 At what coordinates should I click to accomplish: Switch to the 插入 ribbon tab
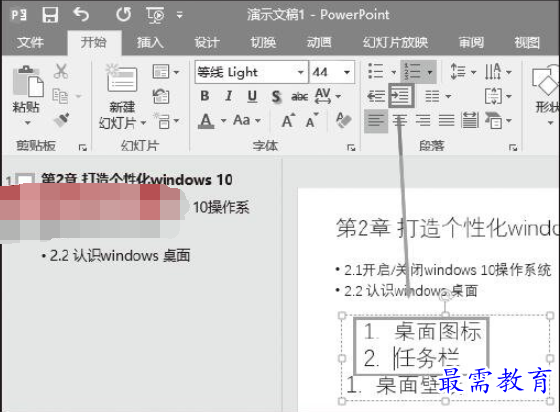tap(150, 42)
